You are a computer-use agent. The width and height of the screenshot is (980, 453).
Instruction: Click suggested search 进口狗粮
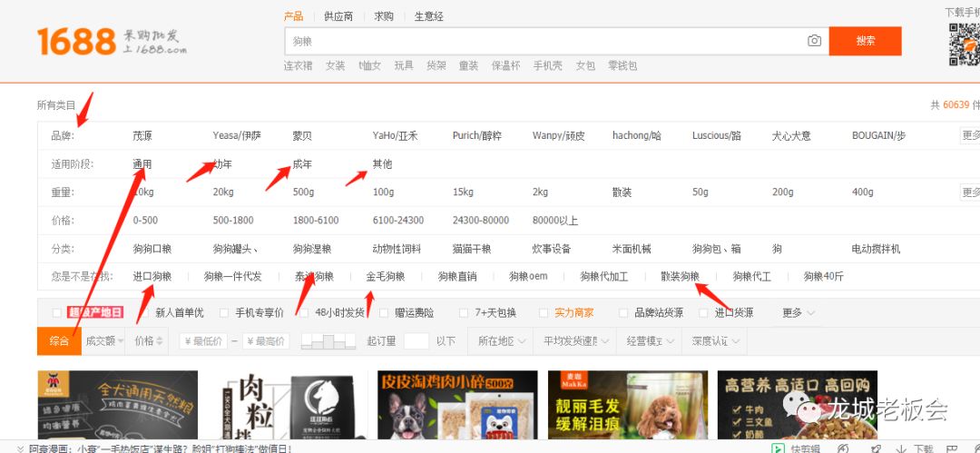click(152, 276)
